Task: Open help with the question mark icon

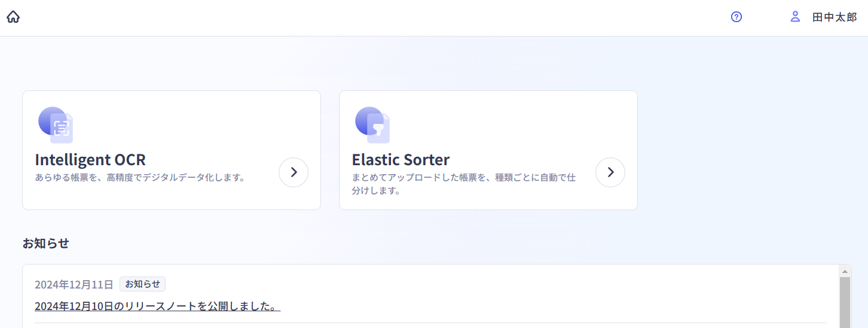Action: [736, 17]
